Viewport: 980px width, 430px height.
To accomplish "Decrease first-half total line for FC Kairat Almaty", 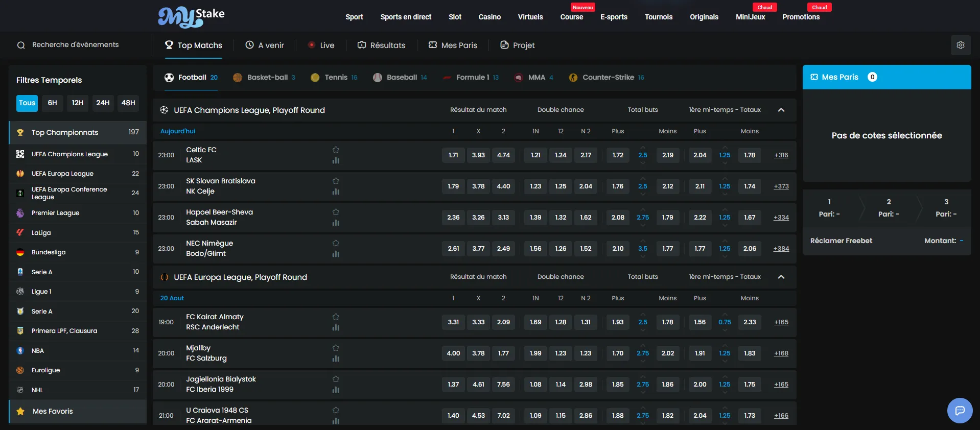I will point(725,329).
